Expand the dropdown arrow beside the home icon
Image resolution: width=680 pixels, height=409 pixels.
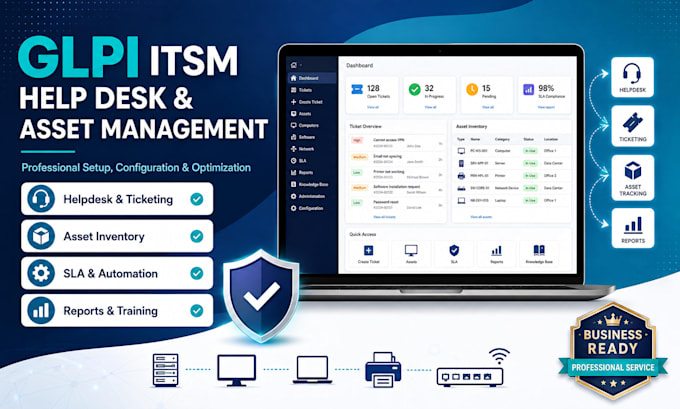click(301, 65)
